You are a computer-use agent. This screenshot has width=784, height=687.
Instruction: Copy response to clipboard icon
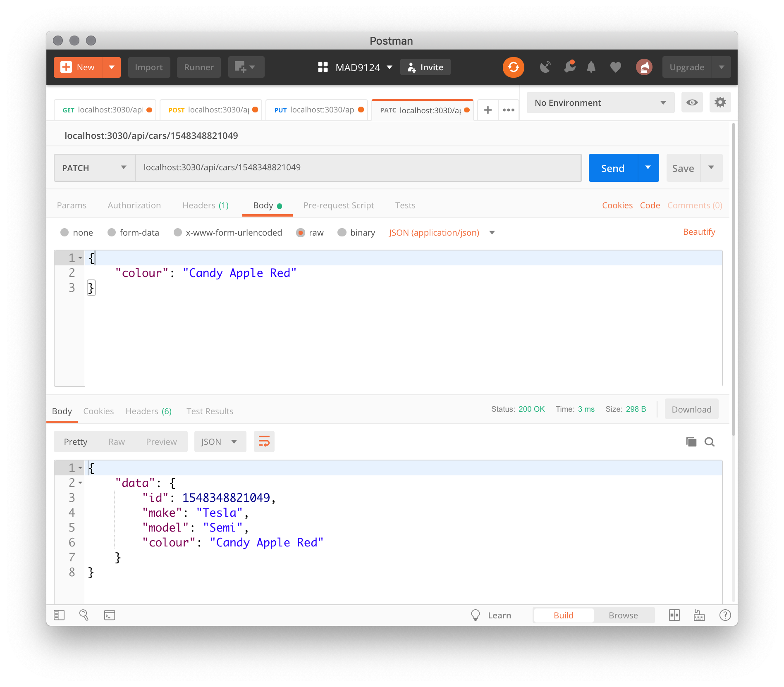[x=691, y=442]
